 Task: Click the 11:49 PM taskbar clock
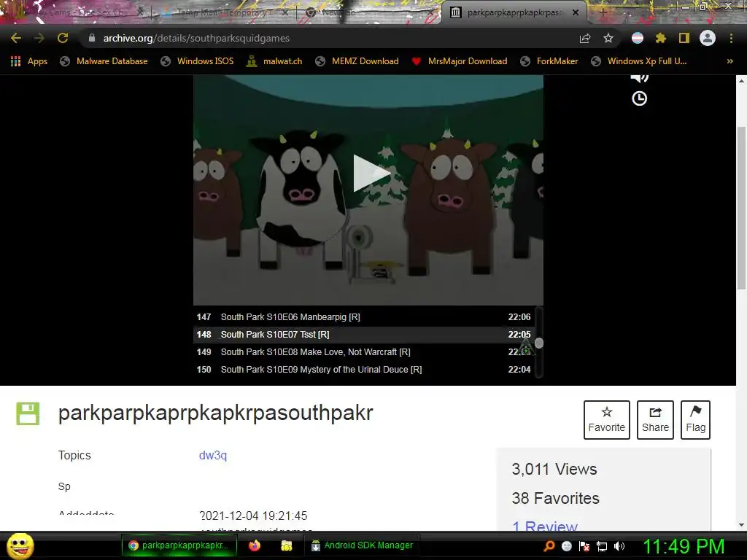(684, 546)
